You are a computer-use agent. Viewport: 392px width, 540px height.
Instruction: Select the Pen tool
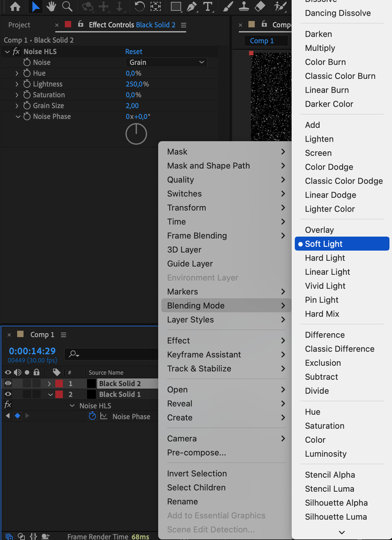[192, 6]
